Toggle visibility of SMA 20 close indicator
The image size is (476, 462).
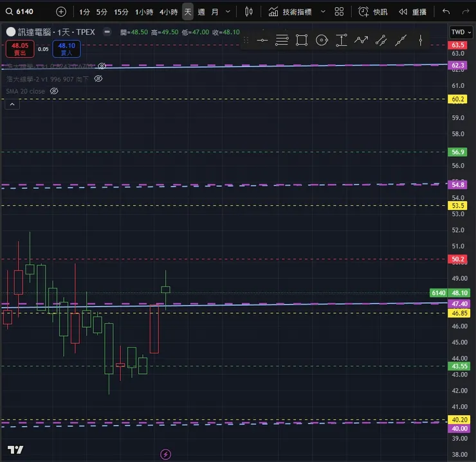click(54, 91)
